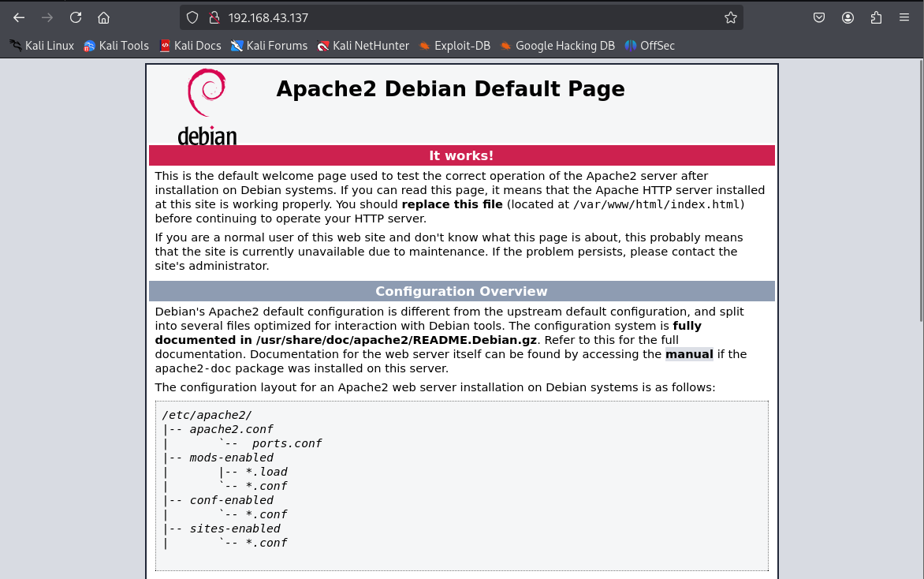This screenshot has height=579, width=924.
Task: Click the Google Hacking DB bookmark icon
Action: pos(505,46)
